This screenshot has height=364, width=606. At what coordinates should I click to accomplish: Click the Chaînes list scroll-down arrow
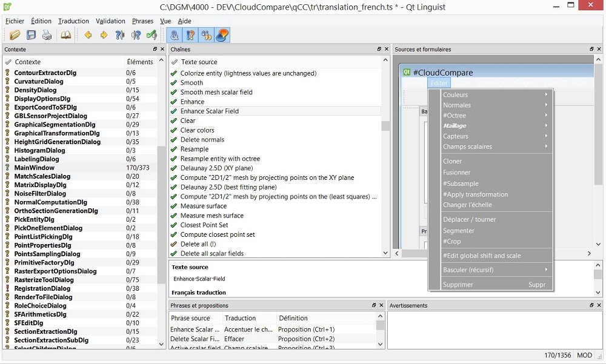click(386, 253)
